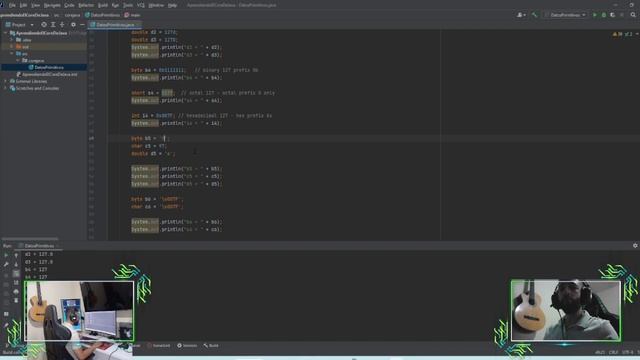640x360 pixels.
Task: Click the down arrow icon in the Run panel
Action: click(x=16, y=264)
